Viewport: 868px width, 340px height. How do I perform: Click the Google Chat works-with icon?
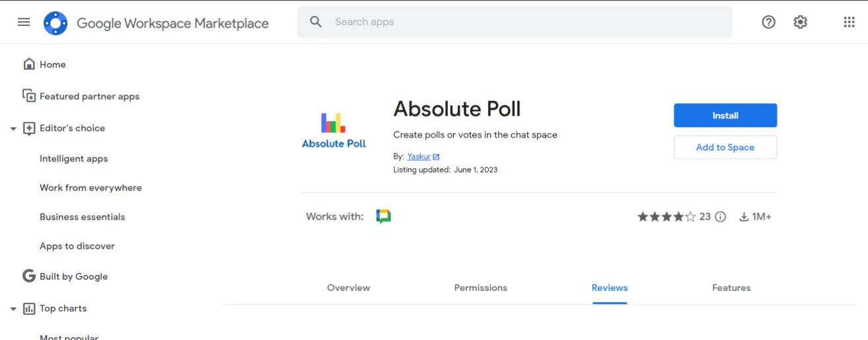384,216
